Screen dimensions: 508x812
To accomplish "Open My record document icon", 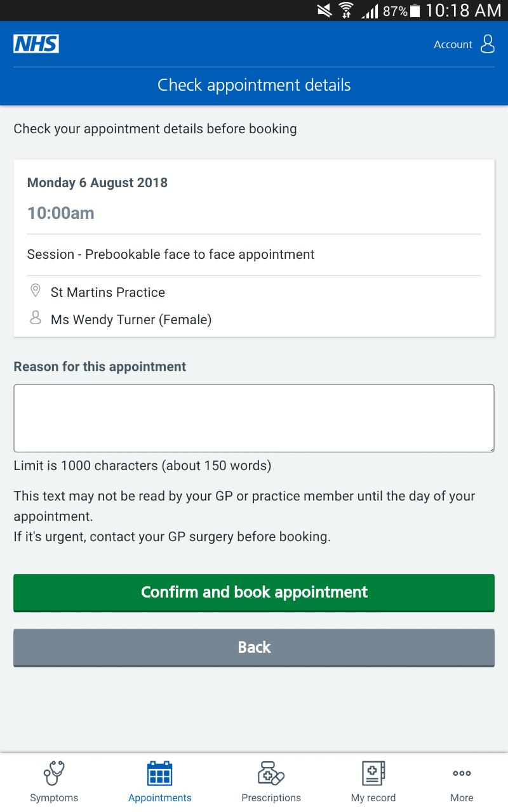I will (x=373, y=773).
